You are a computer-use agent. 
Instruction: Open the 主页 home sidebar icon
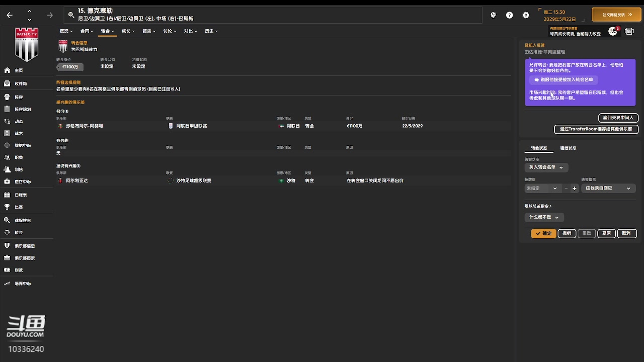click(x=7, y=70)
